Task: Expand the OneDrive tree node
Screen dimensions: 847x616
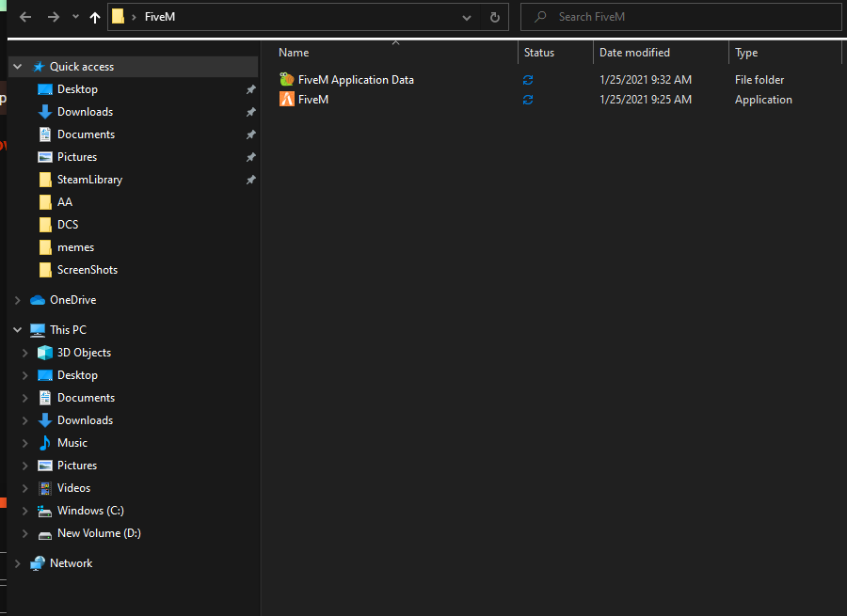Action: (x=18, y=300)
